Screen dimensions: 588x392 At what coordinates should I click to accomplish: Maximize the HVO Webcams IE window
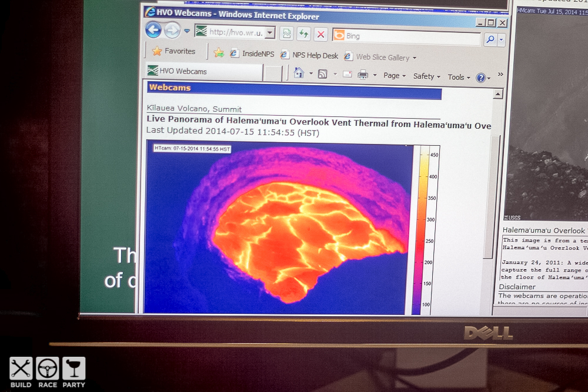click(x=491, y=22)
